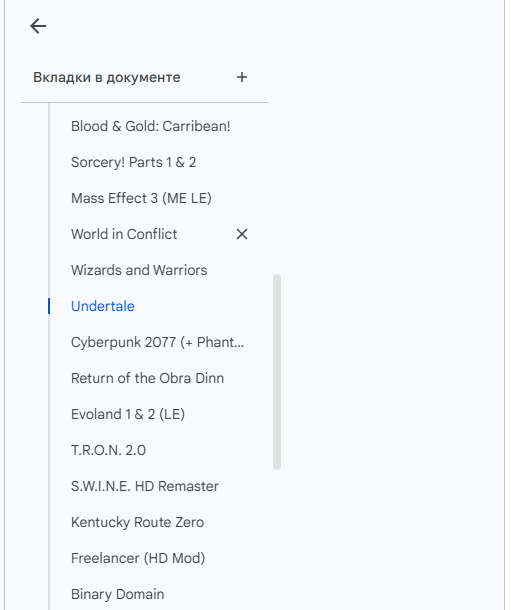Screen dimensions: 511x610
Task: Click the Вкладки в документе header
Action: click(107, 77)
